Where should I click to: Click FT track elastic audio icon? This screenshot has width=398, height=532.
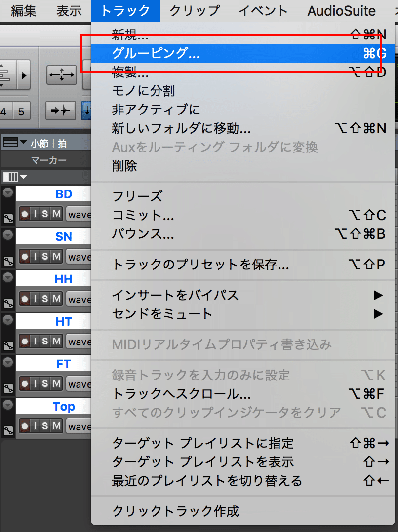coord(8,388)
